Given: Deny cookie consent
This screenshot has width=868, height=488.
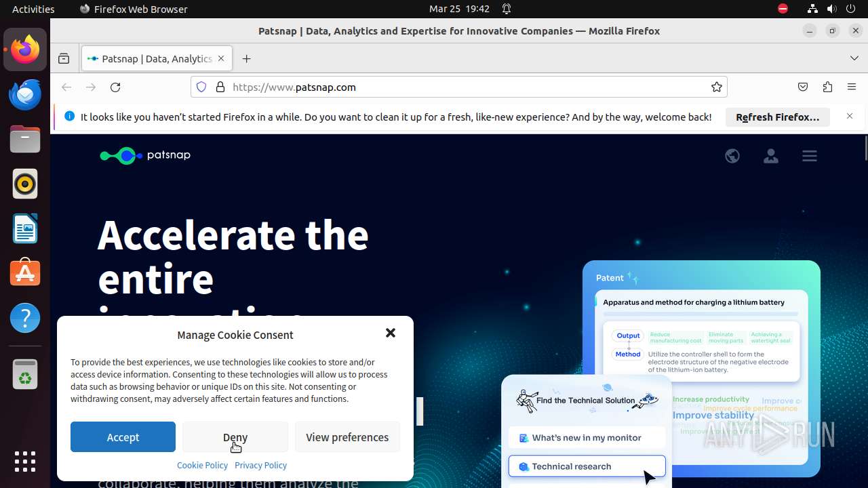Looking at the screenshot, I should pyautogui.click(x=235, y=437).
